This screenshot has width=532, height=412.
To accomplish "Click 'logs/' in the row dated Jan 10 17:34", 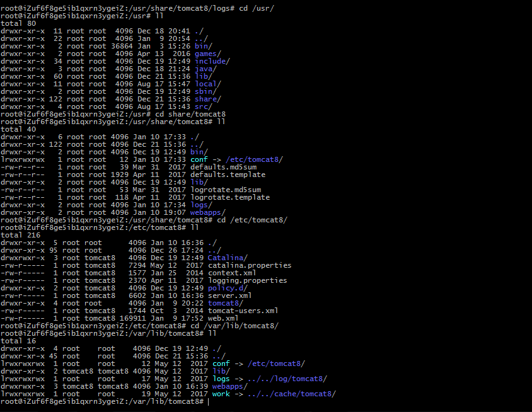I will pos(201,205).
